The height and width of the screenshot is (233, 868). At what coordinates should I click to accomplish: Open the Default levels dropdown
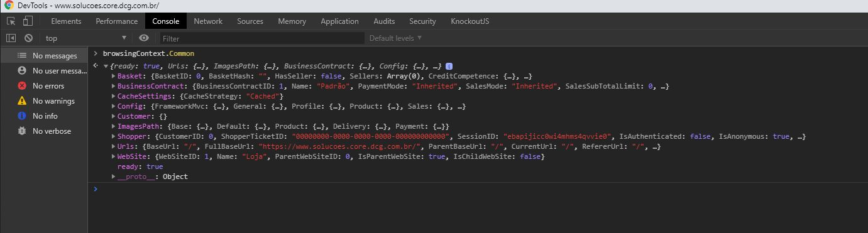(395, 38)
